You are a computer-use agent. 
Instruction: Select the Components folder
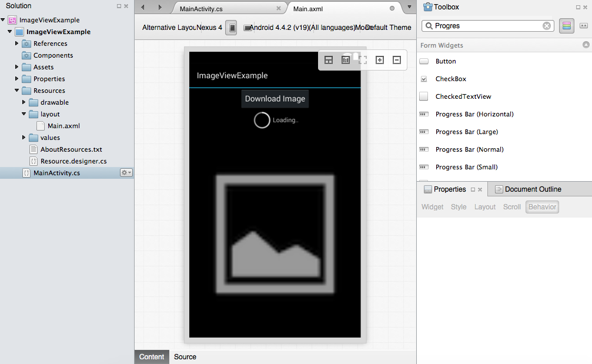[53, 55]
